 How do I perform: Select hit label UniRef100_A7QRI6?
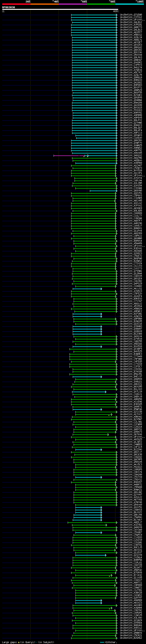pyautogui.click(x=131, y=70)
